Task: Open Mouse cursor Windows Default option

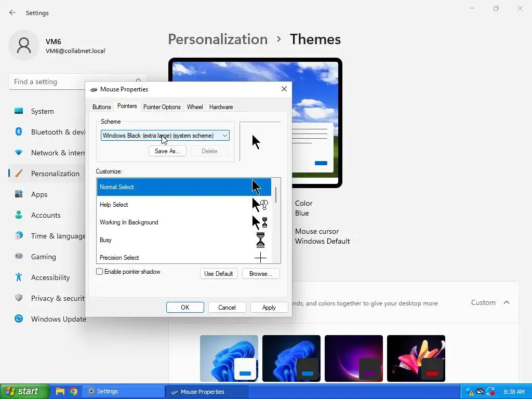Action: click(322, 236)
